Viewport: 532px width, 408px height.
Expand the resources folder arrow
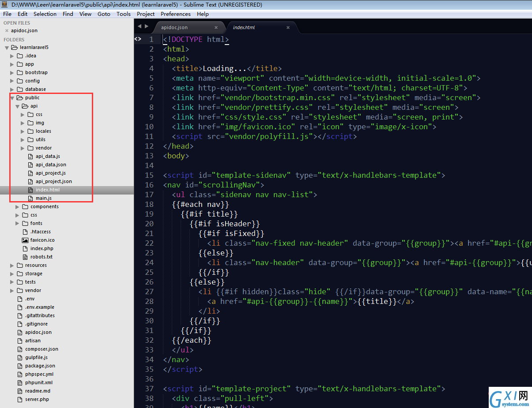tap(12, 265)
